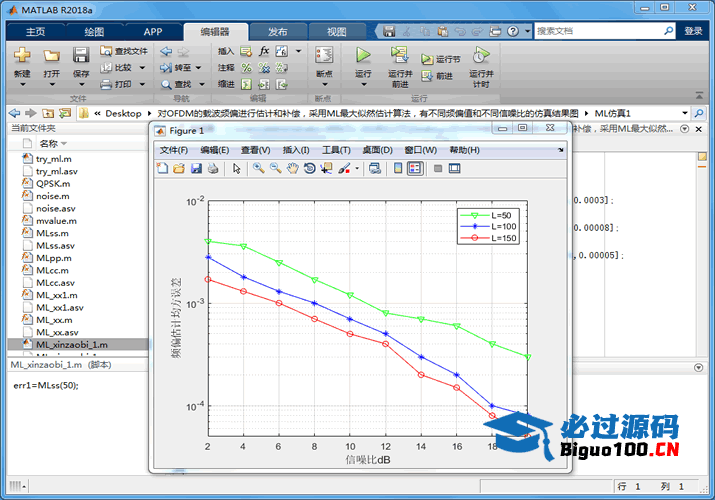This screenshot has width=715, height=500.
Task: Click the Help question mark icon
Action: 513,31
